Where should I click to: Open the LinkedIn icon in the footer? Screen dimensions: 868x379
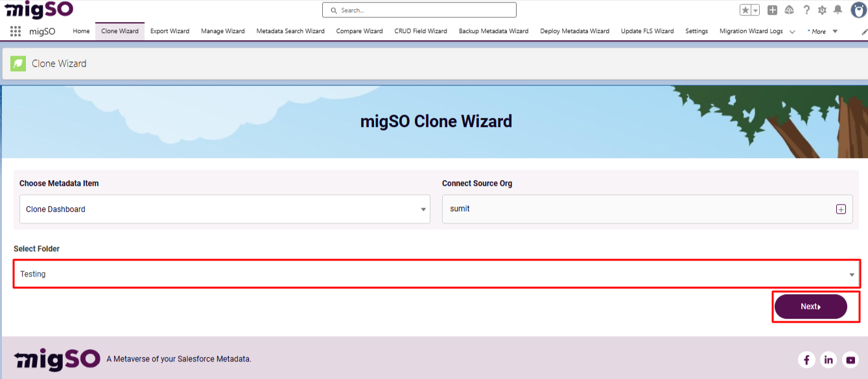click(828, 360)
